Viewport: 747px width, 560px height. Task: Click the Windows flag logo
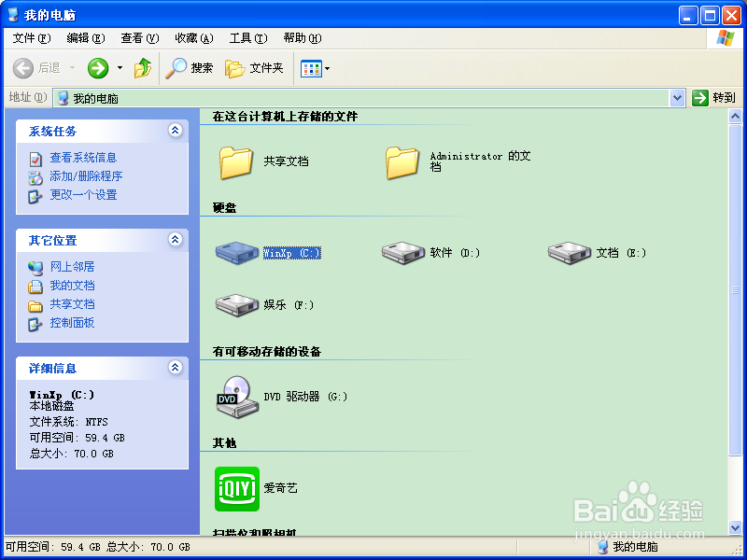(x=725, y=38)
